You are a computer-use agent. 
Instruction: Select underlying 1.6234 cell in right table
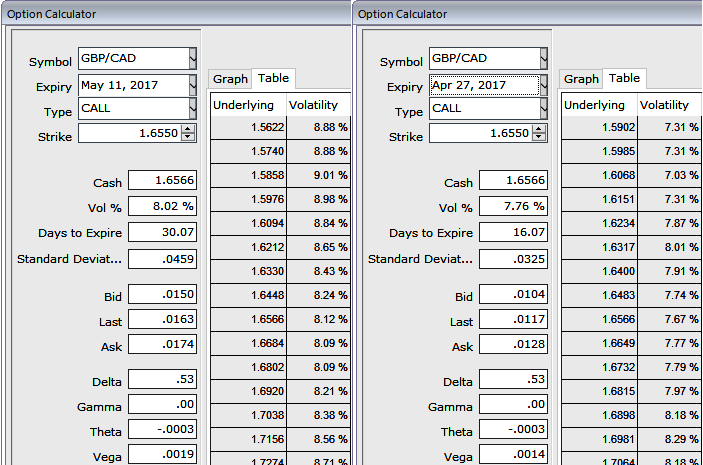tap(599, 223)
